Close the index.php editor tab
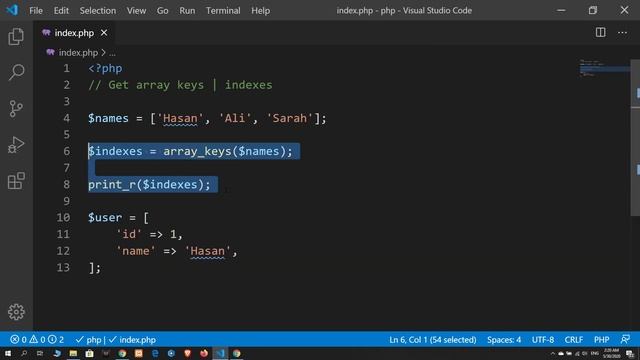Screen dimensions: 640x360 pyautogui.click(x=104, y=33)
